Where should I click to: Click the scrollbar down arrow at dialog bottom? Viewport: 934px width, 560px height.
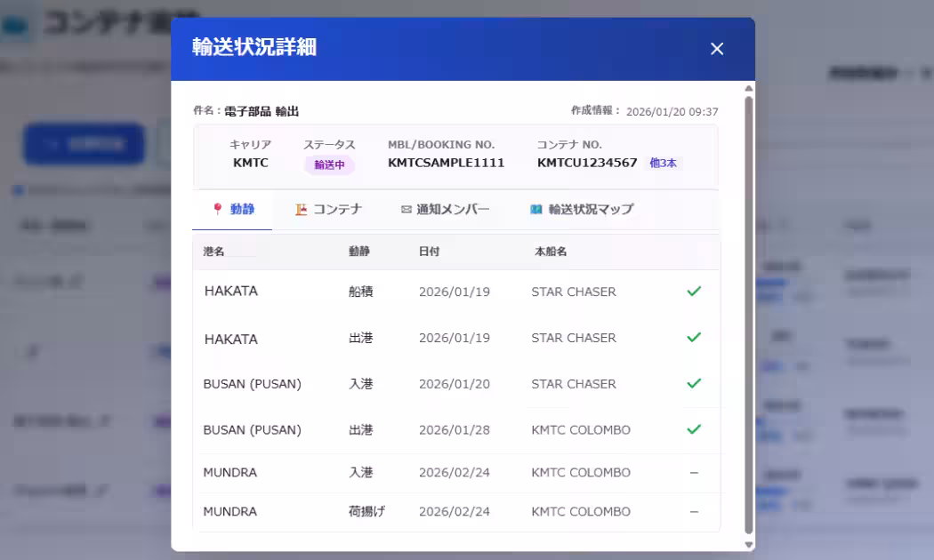coord(747,545)
